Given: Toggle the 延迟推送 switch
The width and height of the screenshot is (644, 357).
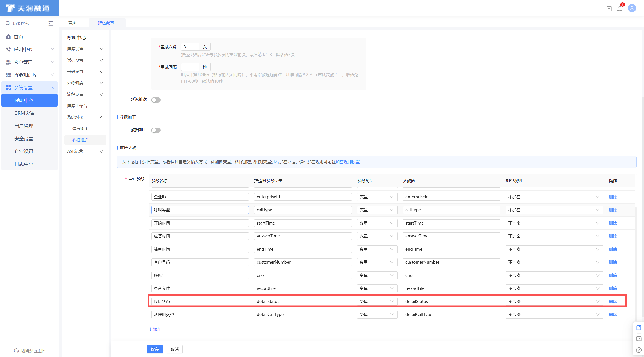Looking at the screenshot, I should tap(156, 100).
